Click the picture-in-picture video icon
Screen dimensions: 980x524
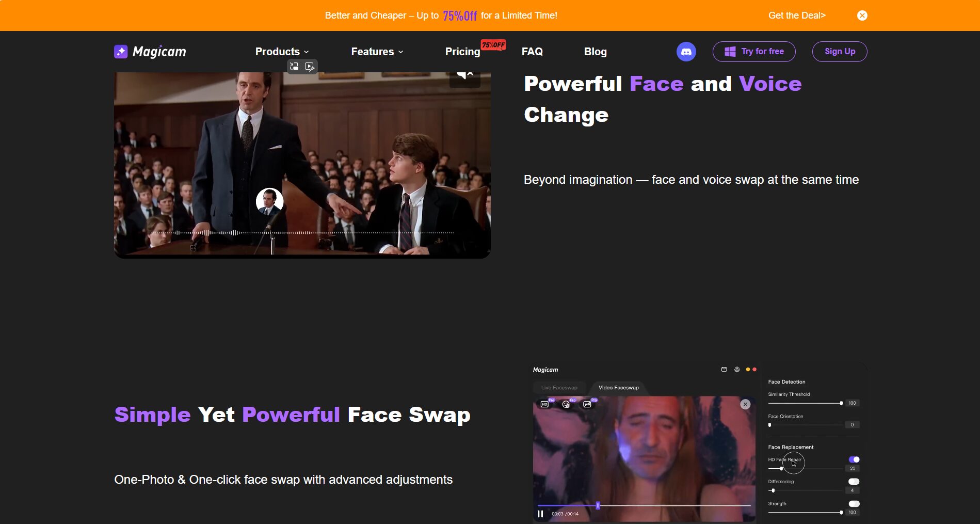tap(294, 66)
